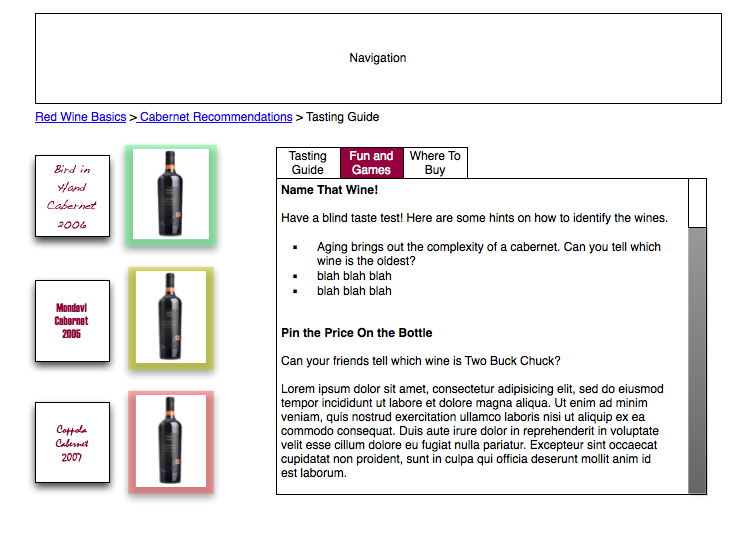This screenshot has width=756, height=553.
Task: Click the Bird in Hand Cabernet 2006 label
Action: (72, 196)
